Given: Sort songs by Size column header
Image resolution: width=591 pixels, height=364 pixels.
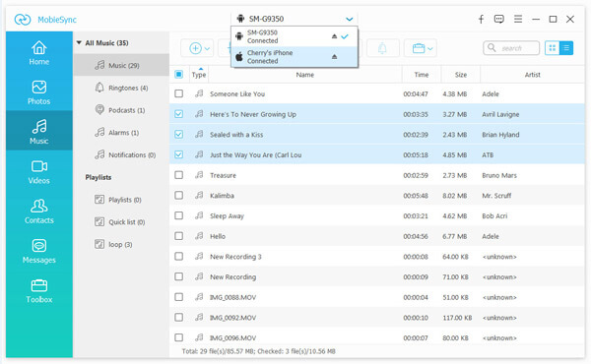Looking at the screenshot, I should pos(461,75).
